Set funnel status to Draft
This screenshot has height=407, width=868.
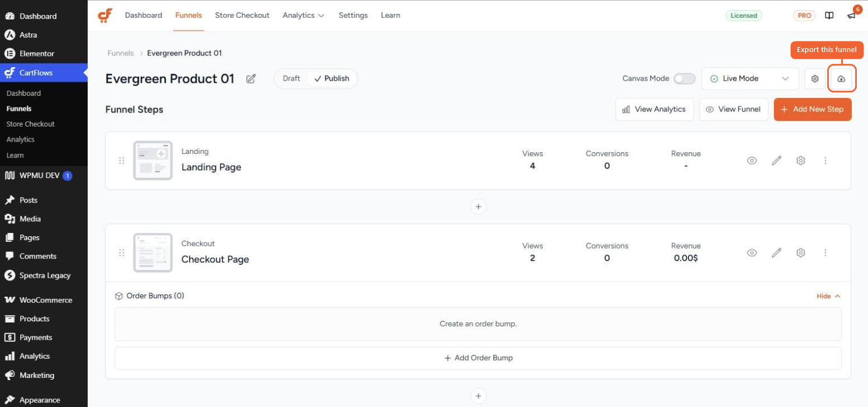click(x=291, y=78)
